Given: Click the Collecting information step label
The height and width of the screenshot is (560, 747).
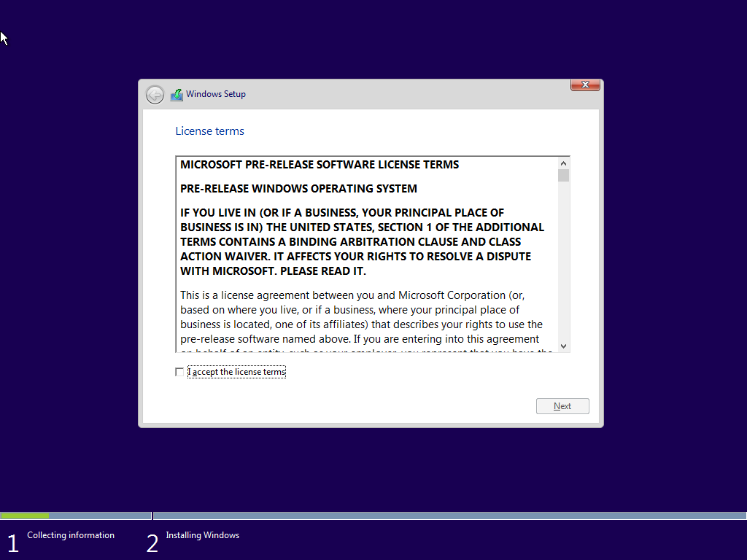Looking at the screenshot, I should click(71, 535).
